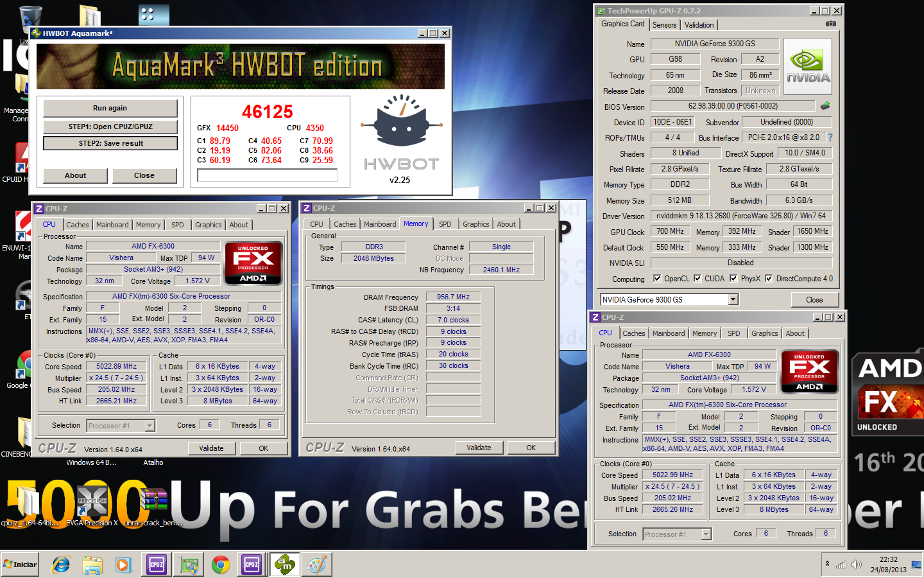Click the volume speaker tray icon

[x=857, y=565]
